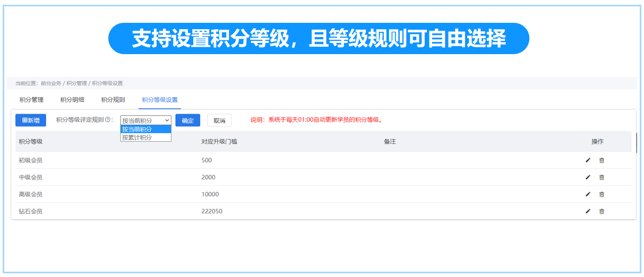Go to the 积分规则 tab
644x277 pixels.
point(113,100)
